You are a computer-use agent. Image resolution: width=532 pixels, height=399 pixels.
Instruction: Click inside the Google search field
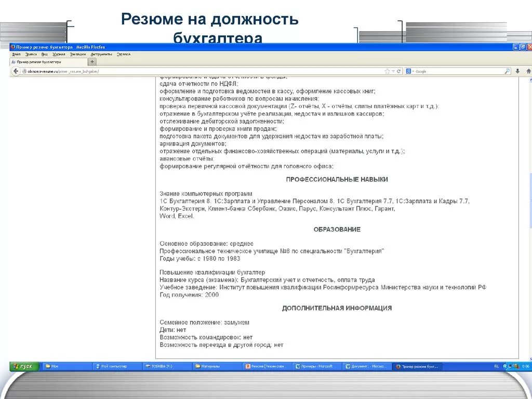(x=459, y=72)
